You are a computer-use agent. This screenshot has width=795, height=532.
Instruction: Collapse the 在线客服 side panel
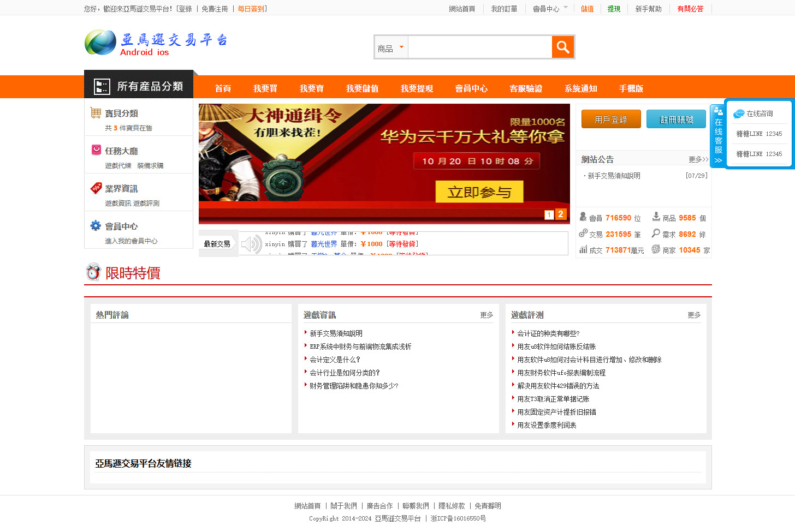718,160
